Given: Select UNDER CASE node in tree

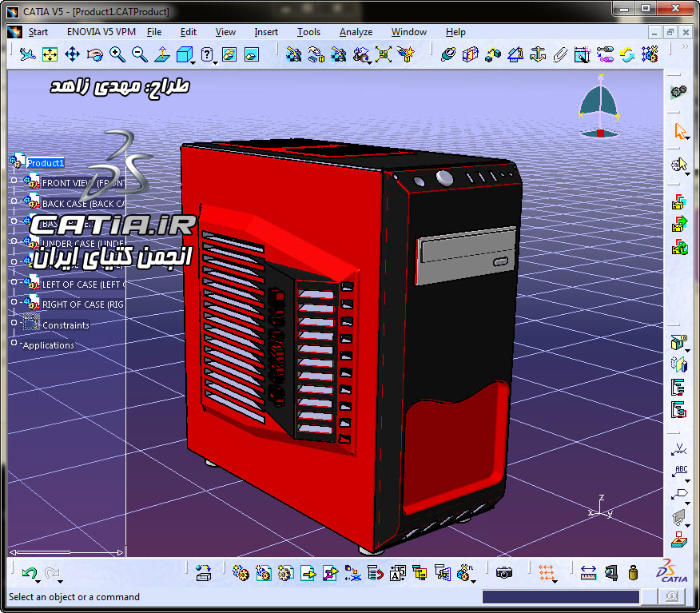Looking at the screenshot, I should click(x=82, y=244).
